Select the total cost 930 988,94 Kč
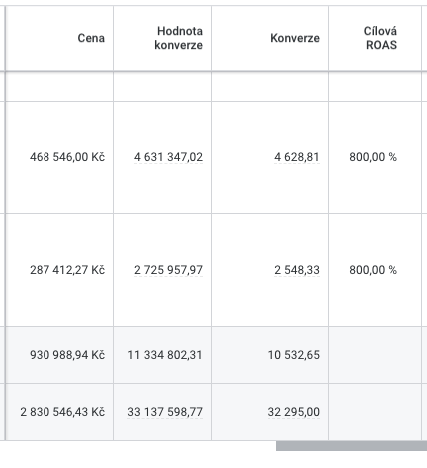 (x=67, y=355)
